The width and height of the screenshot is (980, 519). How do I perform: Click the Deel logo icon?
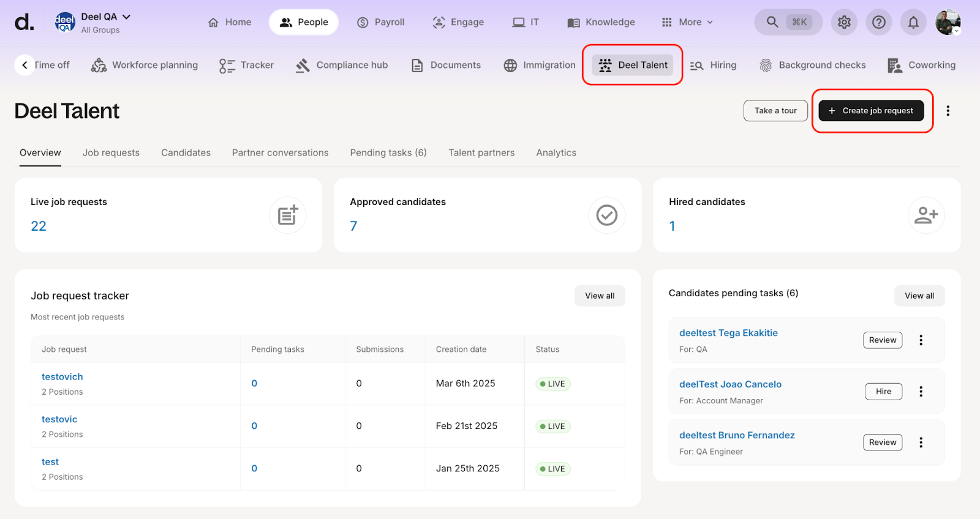[24, 23]
